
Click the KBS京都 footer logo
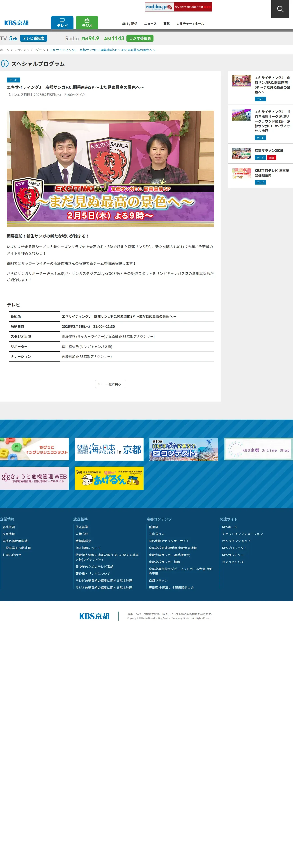pos(94,616)
